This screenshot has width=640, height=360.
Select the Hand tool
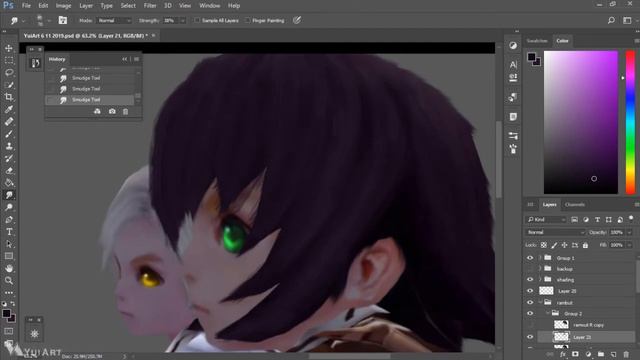tap(9, 269)
